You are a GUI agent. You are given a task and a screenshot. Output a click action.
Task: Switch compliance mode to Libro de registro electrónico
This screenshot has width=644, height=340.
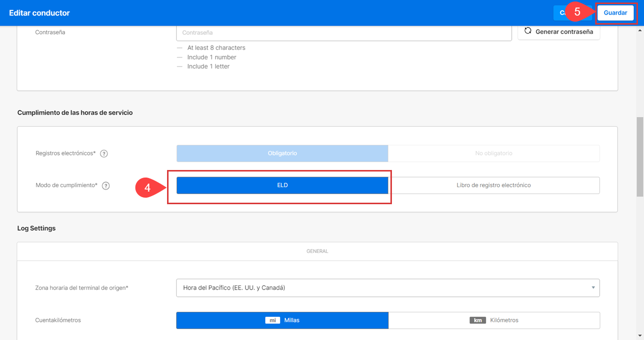tap(494, 185)
